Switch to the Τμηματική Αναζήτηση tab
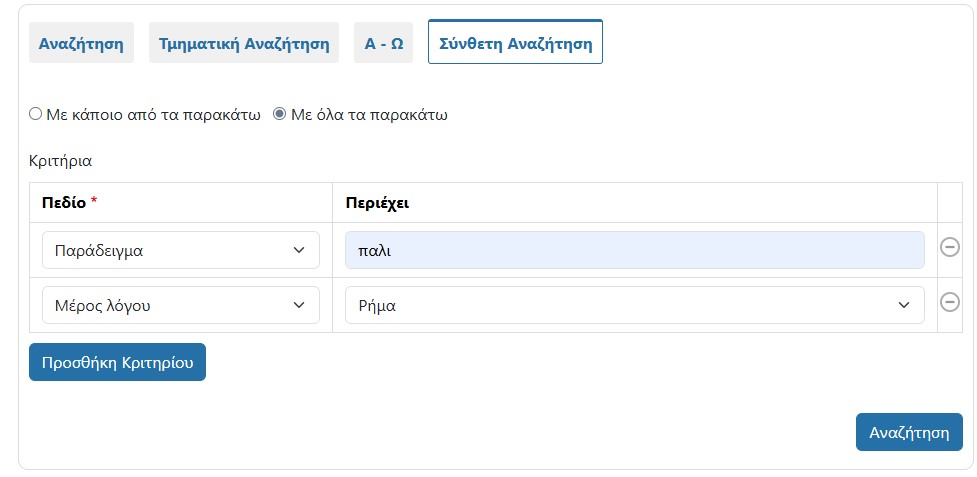The width and height of the screenshot is (977, 477). pos(244,44)
